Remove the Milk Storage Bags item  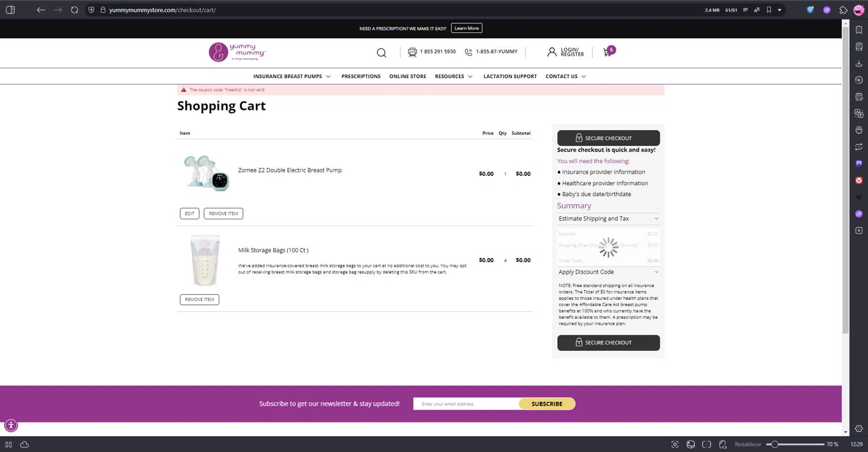(200, 299)
